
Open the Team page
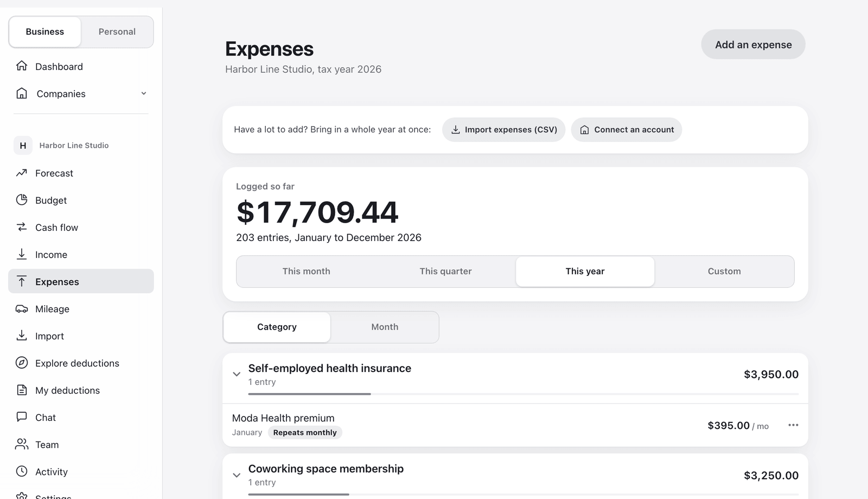pyautogui.click(x=81, y=445)
